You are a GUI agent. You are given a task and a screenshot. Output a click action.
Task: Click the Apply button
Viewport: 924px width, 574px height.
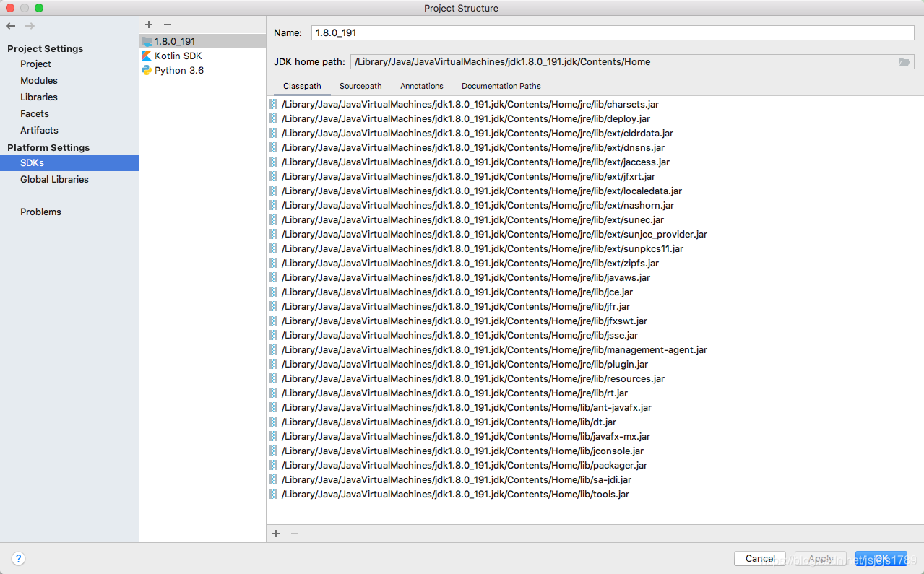[x=821, y=558]
